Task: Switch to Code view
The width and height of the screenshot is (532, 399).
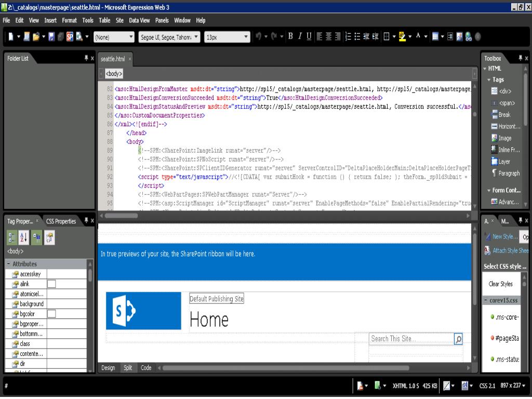Action: click(x=146, y=368)
